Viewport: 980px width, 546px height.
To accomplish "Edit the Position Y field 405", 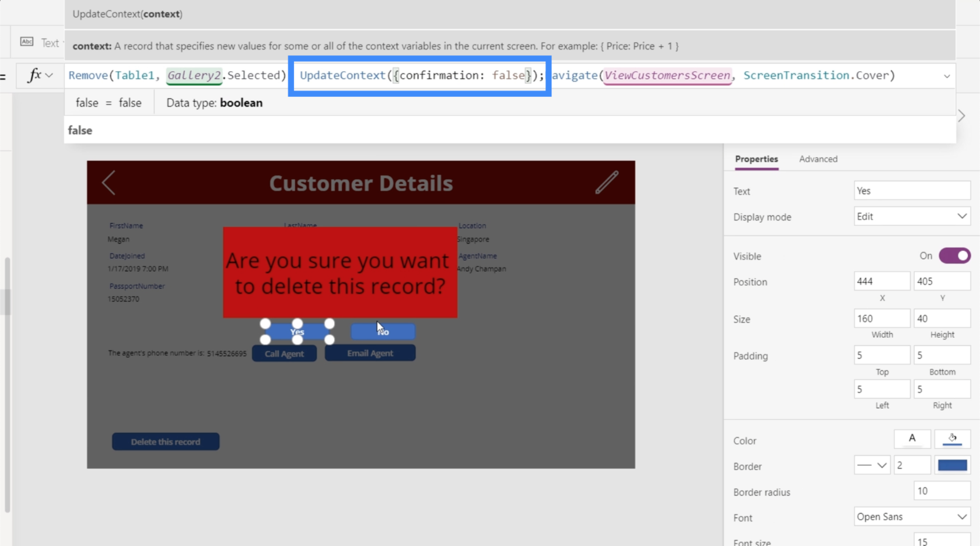I will point(942,281).
